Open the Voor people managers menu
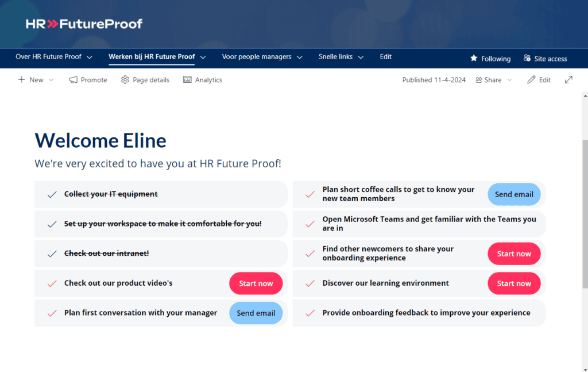This screenshot has width=588, height=372. [x=257, y=57]
